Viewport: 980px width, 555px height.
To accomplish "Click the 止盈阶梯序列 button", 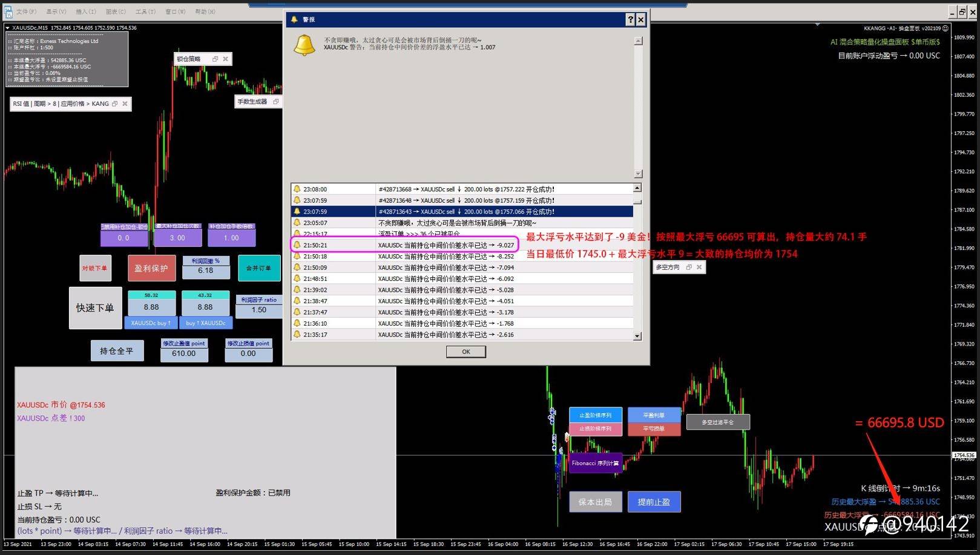I will pyautogui.click(x=596, y=415).
